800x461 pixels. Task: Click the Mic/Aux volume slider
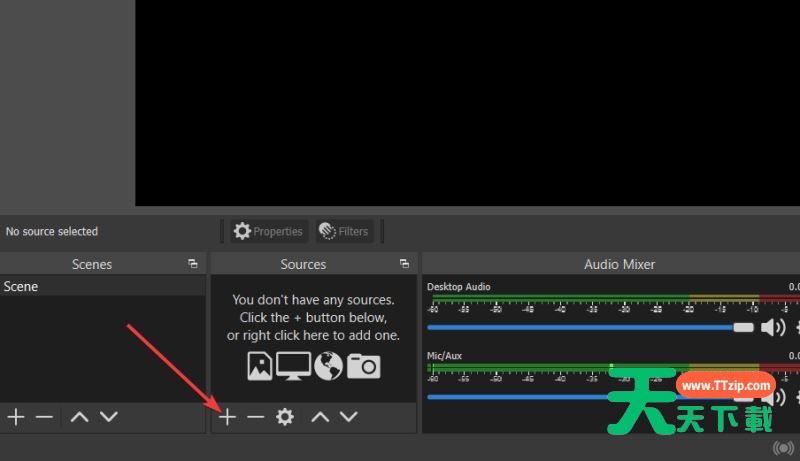pos(520,396)
